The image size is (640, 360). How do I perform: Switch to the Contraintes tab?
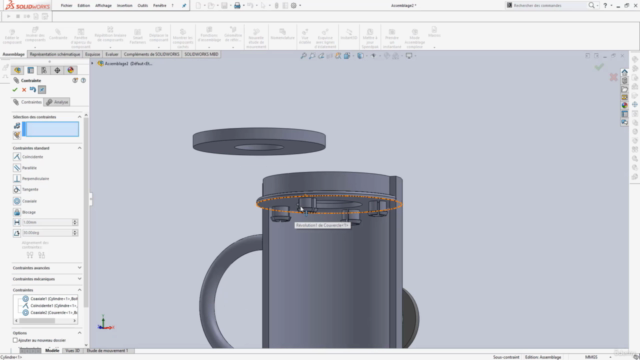tap(27, 102)
